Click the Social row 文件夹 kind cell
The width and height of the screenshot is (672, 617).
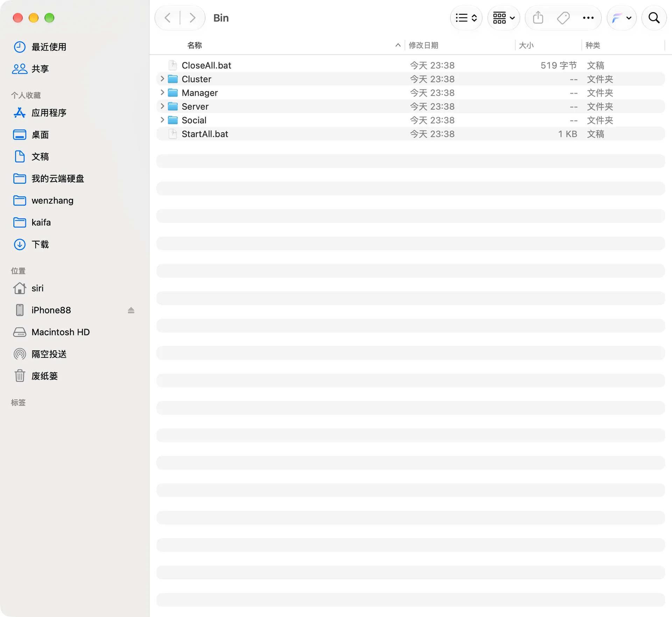600,120
